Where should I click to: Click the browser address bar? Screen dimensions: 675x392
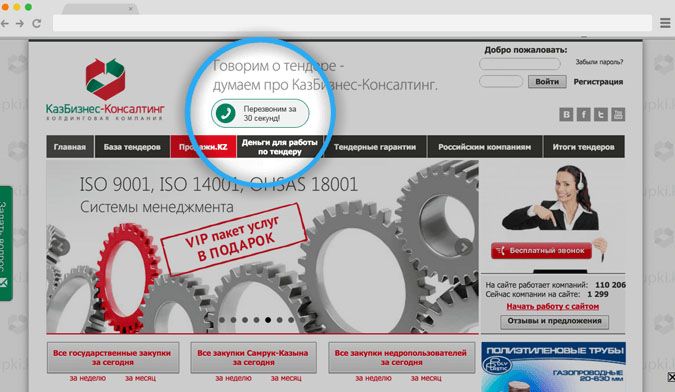click(352, 23)
